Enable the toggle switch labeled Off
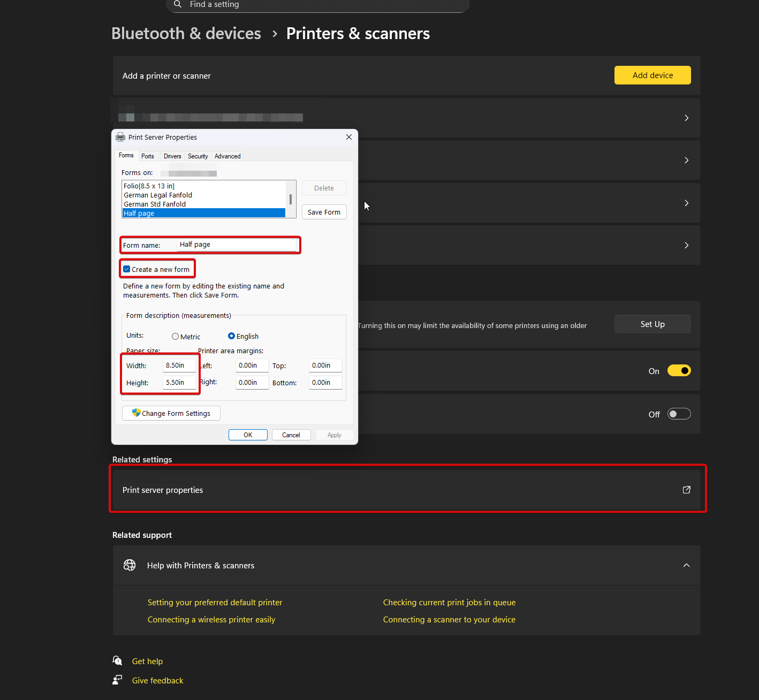Image resolution: width=759 pixels, height=700 pixels. [679, 414]
